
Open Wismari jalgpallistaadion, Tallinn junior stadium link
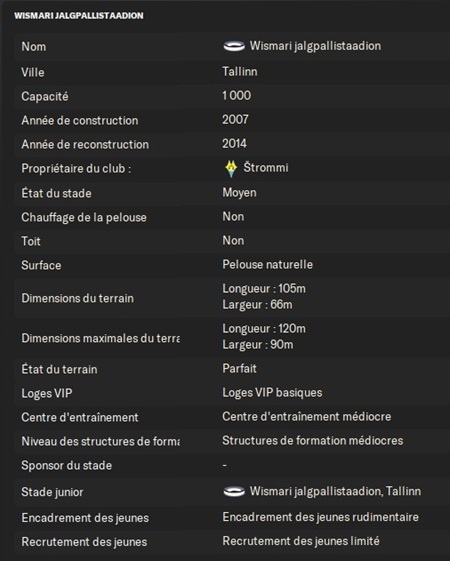click(335, 492)
